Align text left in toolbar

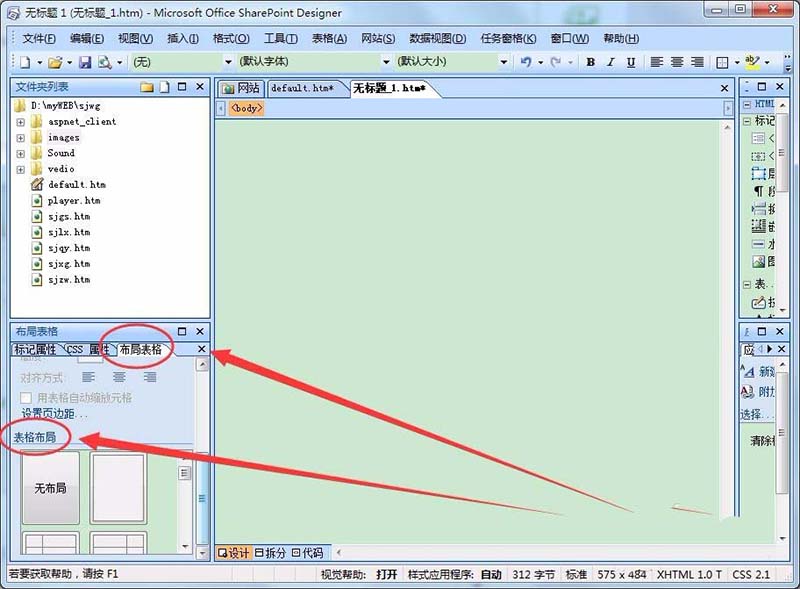[x=657, y=62]
